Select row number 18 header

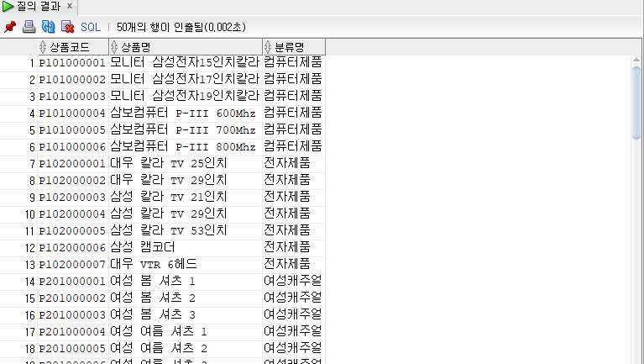click(x=18, y=349)
